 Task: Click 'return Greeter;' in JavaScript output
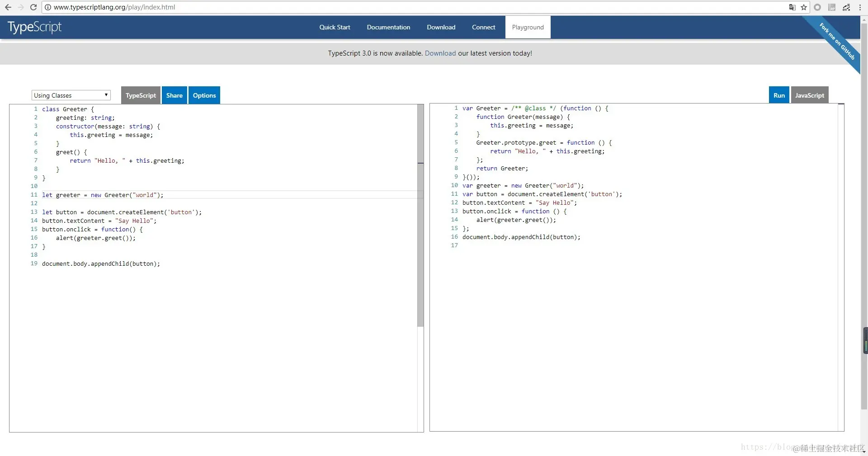(502, 168)
